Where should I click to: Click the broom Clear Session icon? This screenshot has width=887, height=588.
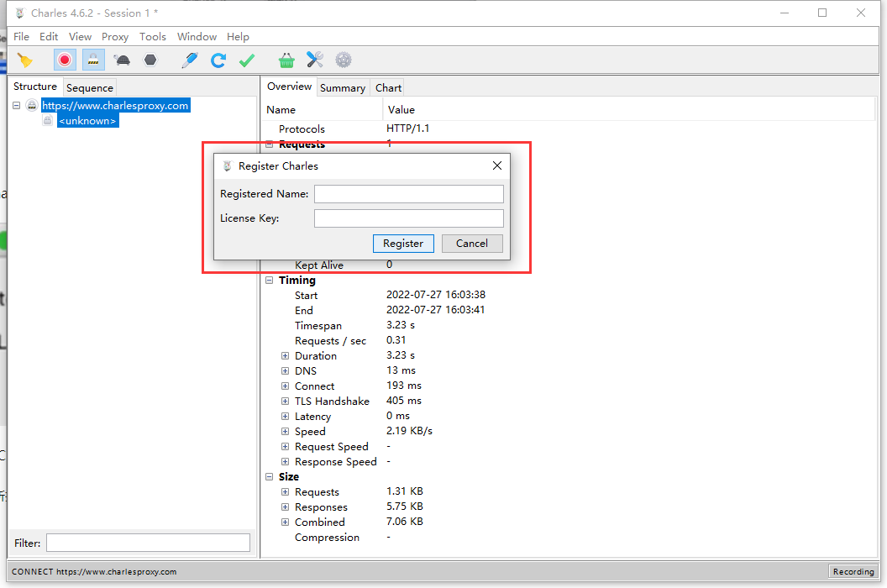[25, 60]
